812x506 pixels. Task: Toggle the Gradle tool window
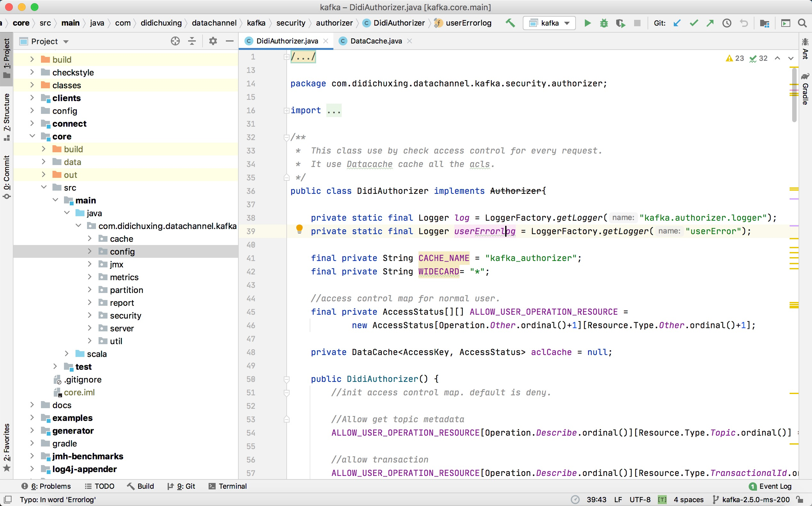coord(805,89)
